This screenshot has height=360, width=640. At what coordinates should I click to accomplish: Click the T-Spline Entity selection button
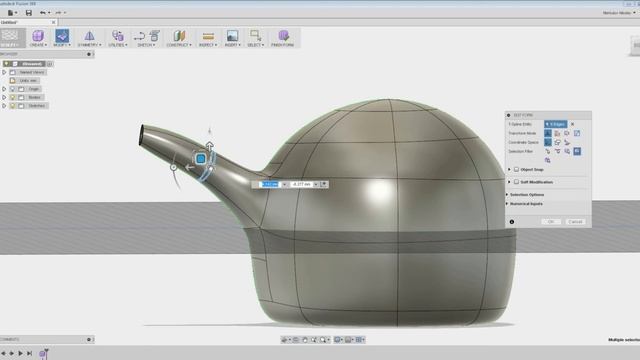coord(556,124)
